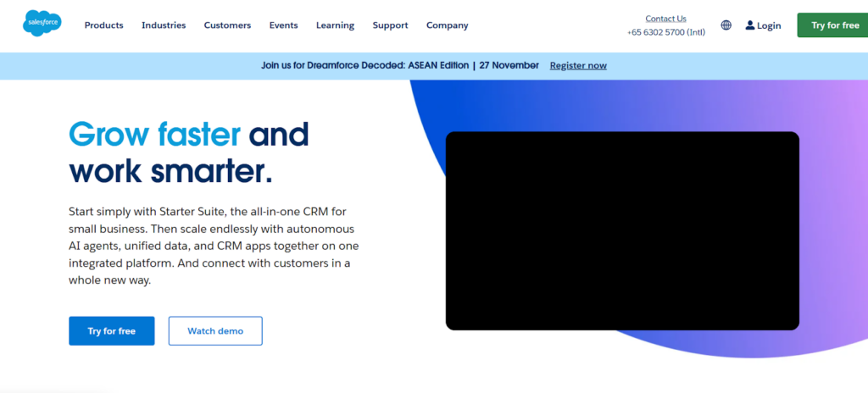Click the Watch demo button

click(x=215, y=331)
